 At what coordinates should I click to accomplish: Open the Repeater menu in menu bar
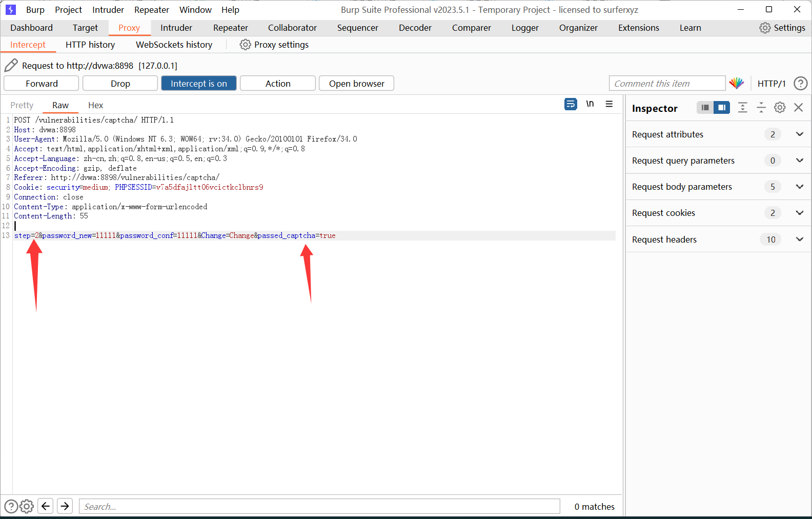point(152,10)
